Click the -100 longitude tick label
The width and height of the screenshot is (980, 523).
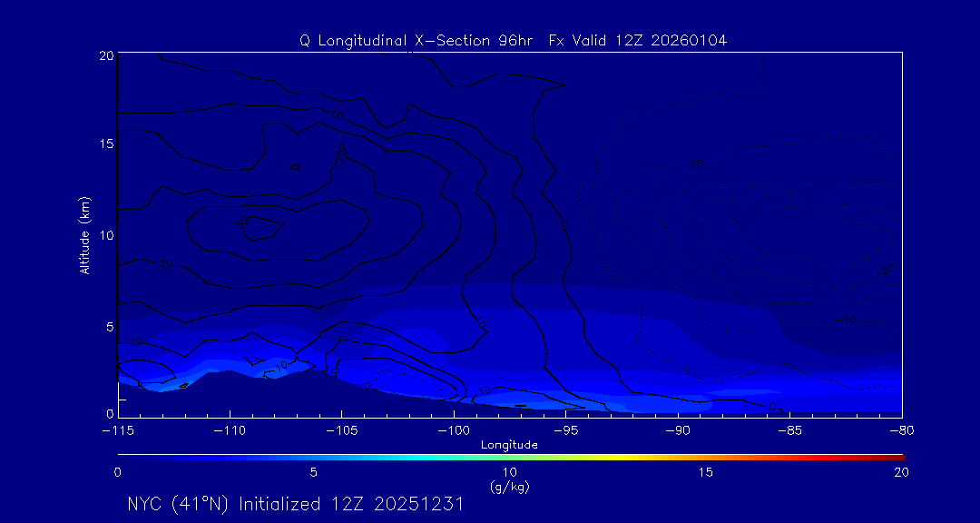454,431
